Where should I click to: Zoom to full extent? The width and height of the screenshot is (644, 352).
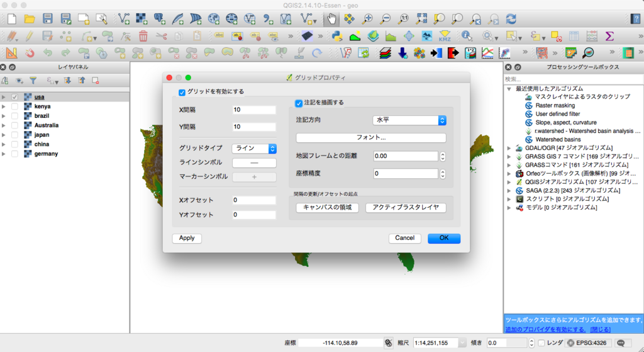click(x=421, y=18)
